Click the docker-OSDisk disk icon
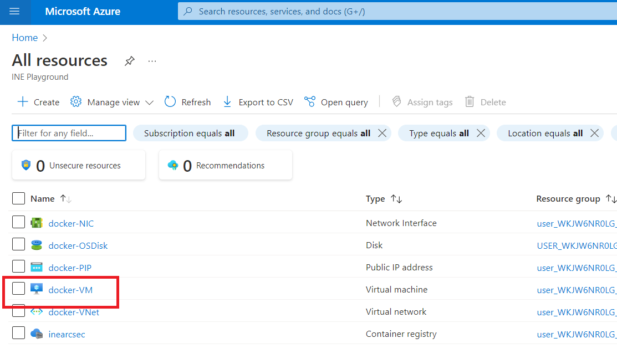 37,245
